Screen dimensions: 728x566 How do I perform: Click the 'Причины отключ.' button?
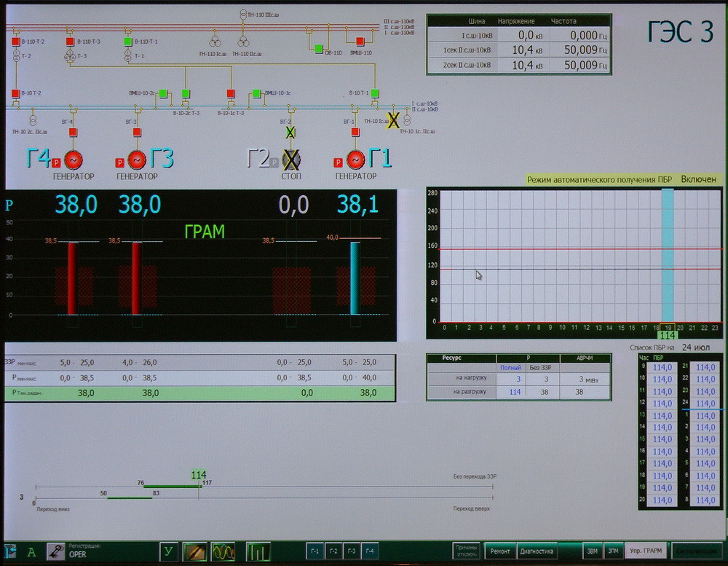[x=466, y=551]
